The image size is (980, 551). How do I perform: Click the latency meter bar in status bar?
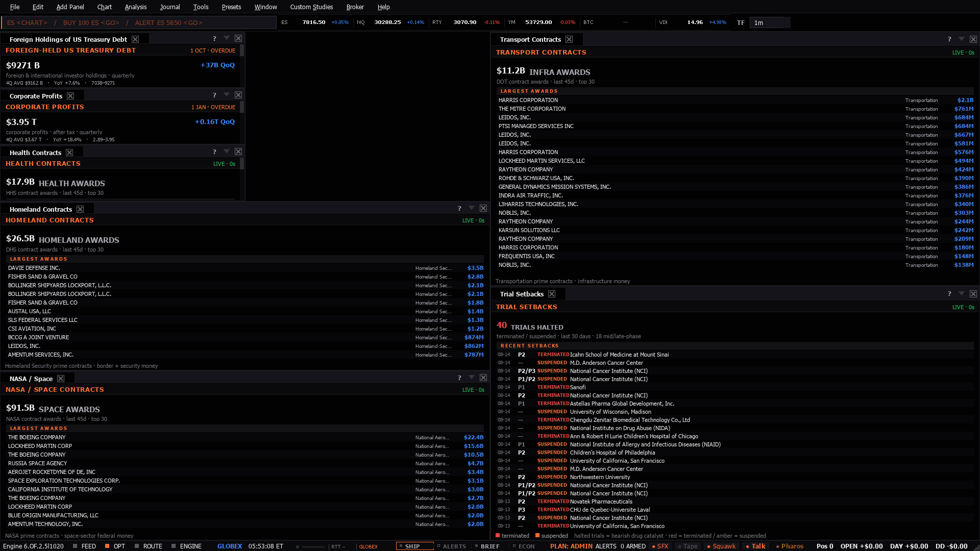pyautogui.click(x=313, y=546)
